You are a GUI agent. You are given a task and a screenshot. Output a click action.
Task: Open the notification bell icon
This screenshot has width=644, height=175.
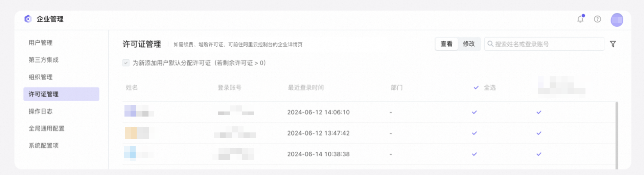coord(580,19)
